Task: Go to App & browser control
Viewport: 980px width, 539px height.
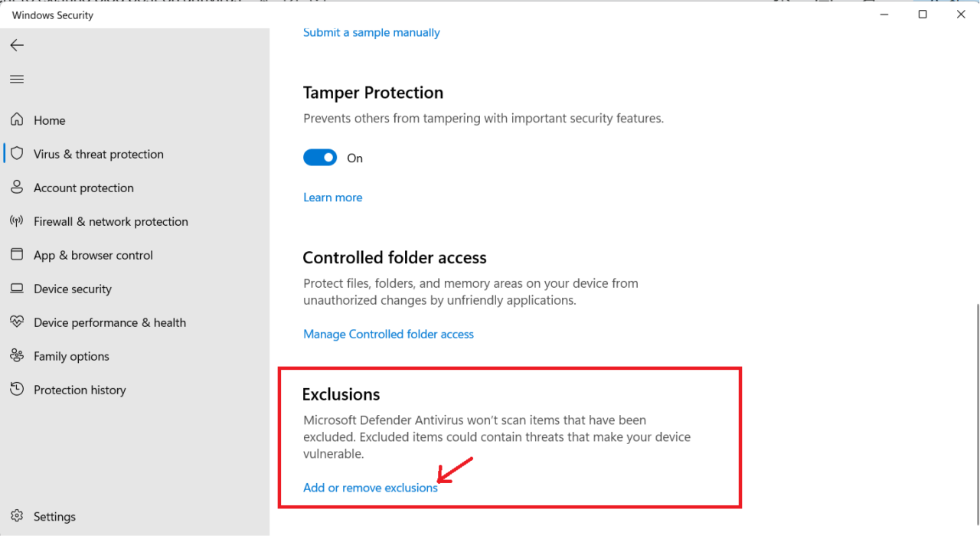Action: click(93, 254)
